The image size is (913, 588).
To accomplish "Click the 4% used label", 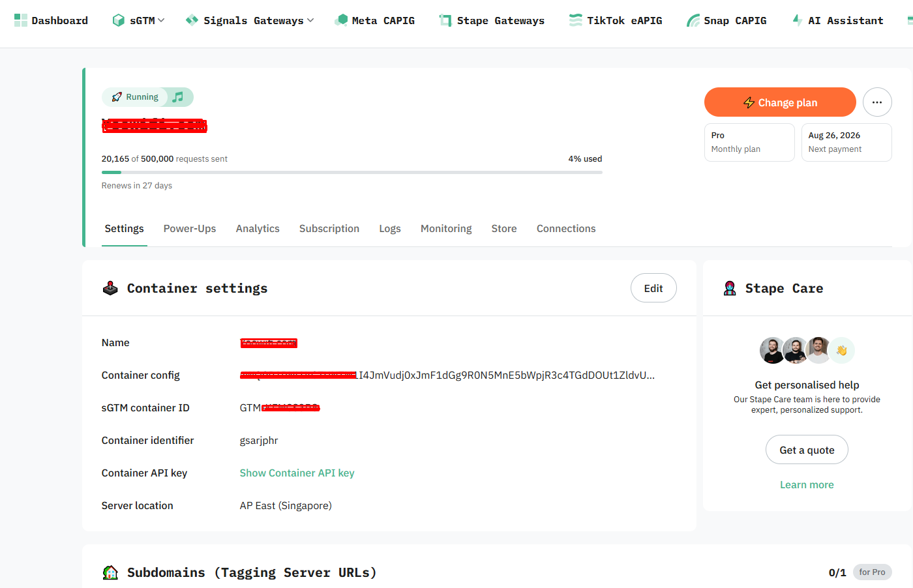I will (x=585, y=159).
